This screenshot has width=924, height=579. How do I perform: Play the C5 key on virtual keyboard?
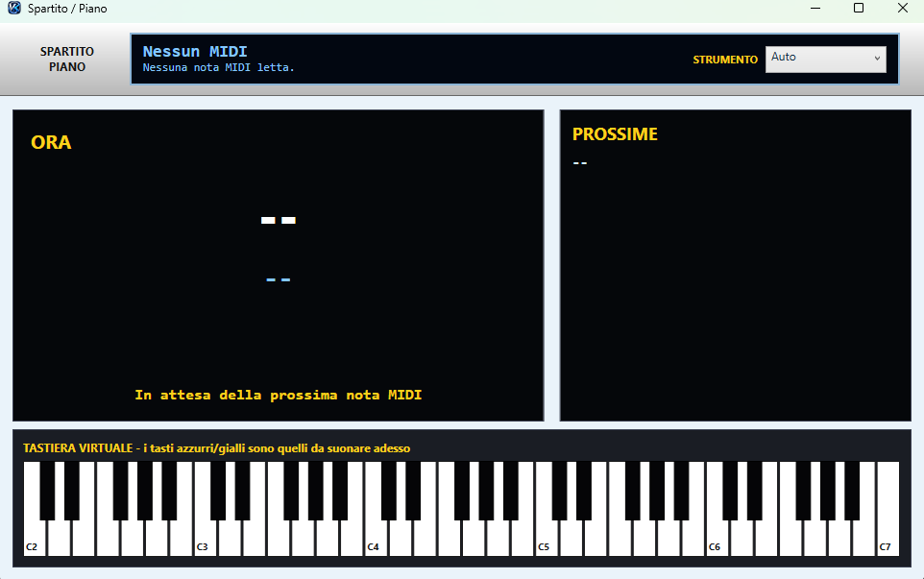pyautogui.click(x=546, y=539)
